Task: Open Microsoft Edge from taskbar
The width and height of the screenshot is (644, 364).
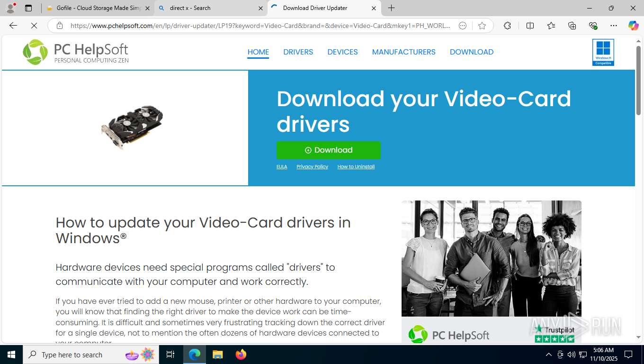Action: pos(195,355)
